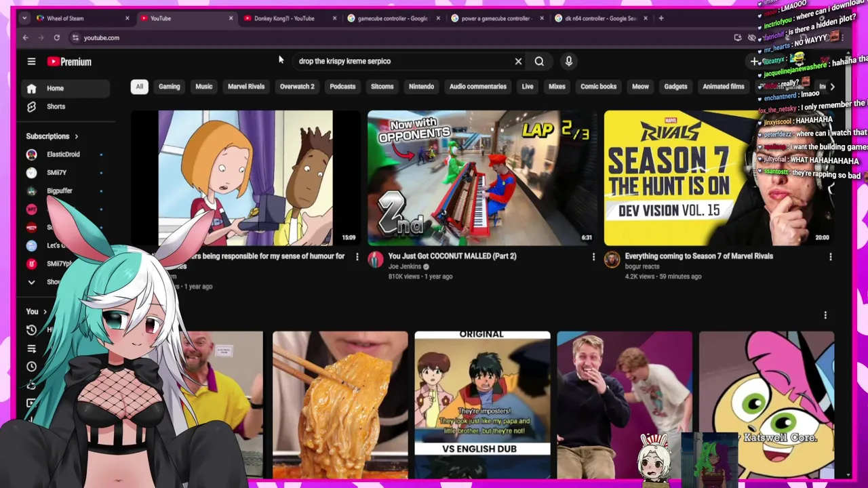Clear the search box with the X

[518, 62]
